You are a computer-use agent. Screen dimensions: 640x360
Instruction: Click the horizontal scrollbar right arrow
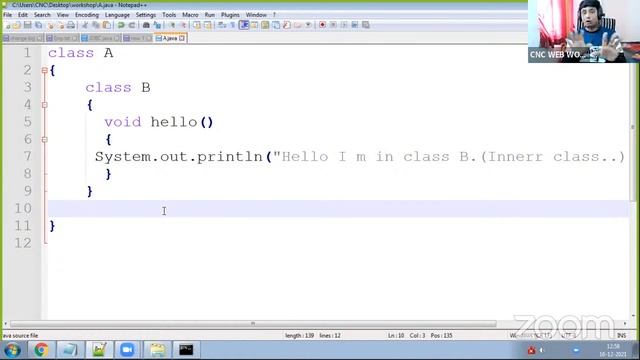click(624, 324)
